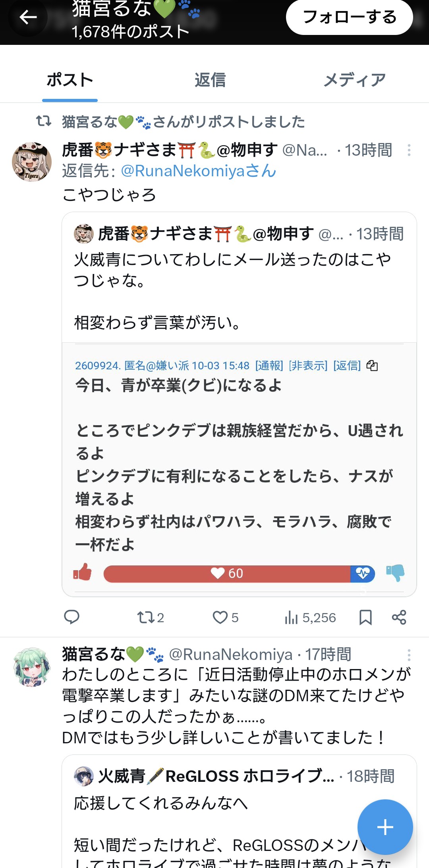This screenshot has width=429, height=868.
Task: Bookmark the first post
Action: tap(365, 617)
